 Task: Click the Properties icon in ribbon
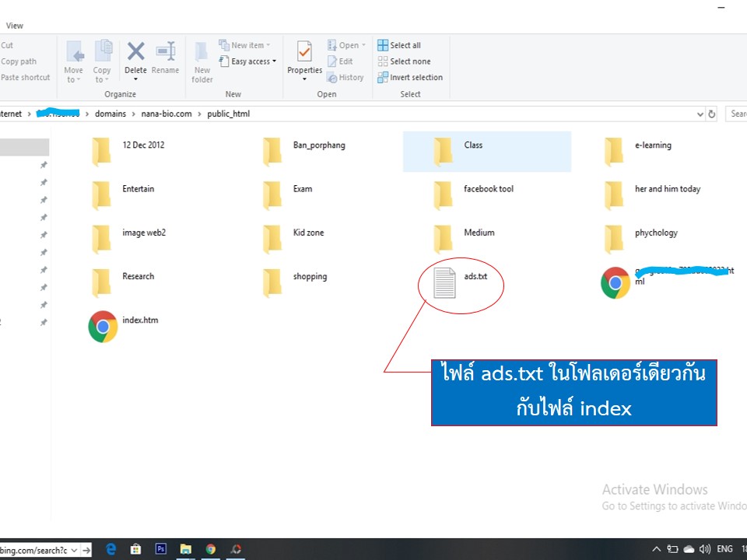[304, 53]
